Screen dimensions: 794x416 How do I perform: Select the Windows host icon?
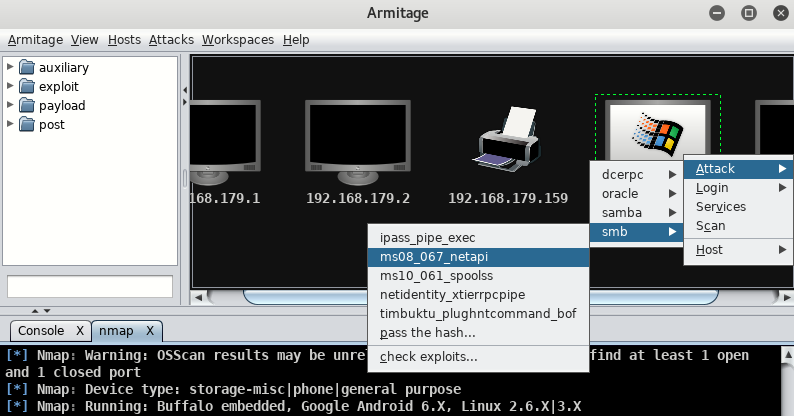[658, 131]
